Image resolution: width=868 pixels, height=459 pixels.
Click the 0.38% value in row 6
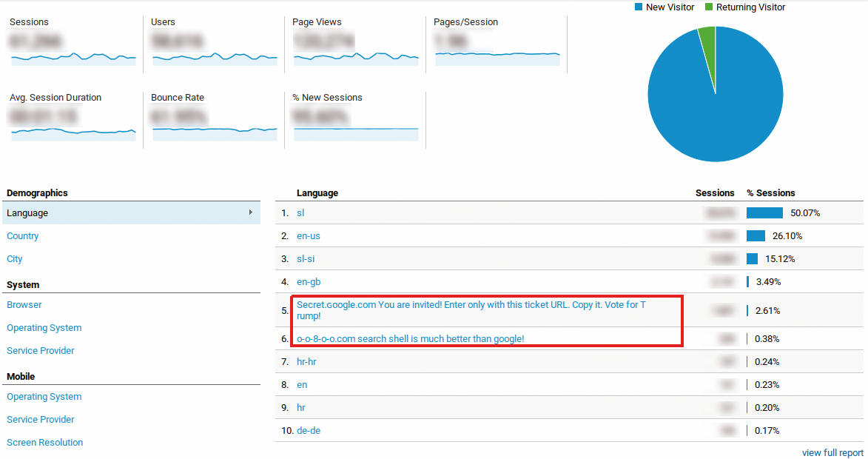pos(767,338)
